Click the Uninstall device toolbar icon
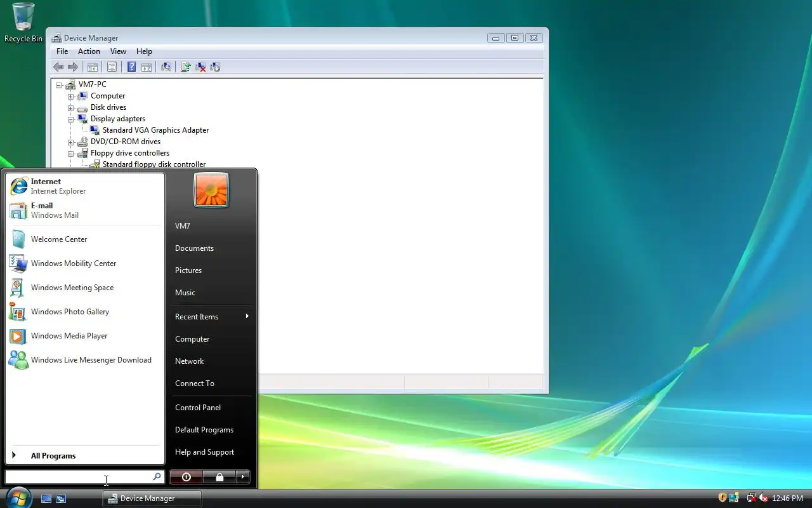The height and width of the screenshot is (508, 812). click(x=215, y=67)
